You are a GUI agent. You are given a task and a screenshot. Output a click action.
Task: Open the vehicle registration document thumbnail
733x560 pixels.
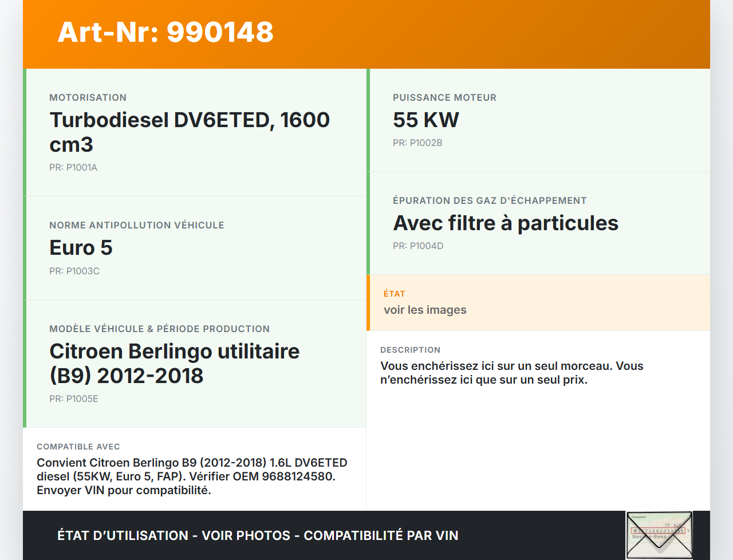point(659,534)
